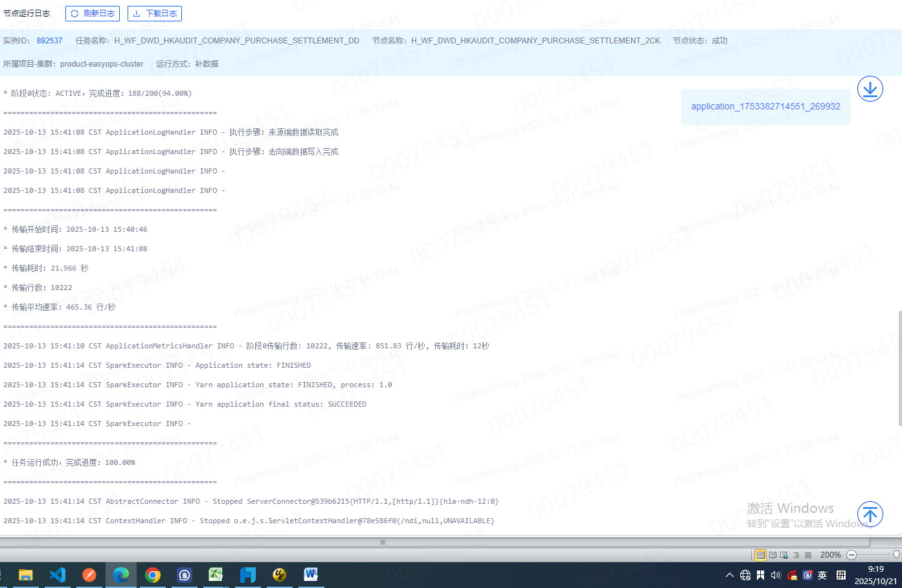Viewport: 902px width, 588px height.
Task: Switch to Draft view in status bar
Action: point(807,555)
